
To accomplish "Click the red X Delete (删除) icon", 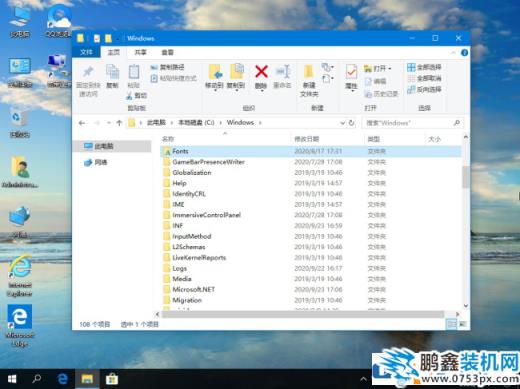I will [x=261, y=72].
